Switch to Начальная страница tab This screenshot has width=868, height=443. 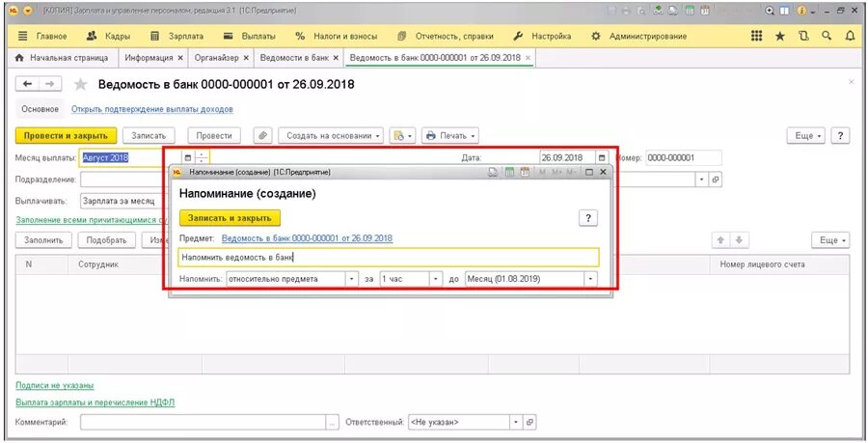pyautogui.click(x=62, y=58)
